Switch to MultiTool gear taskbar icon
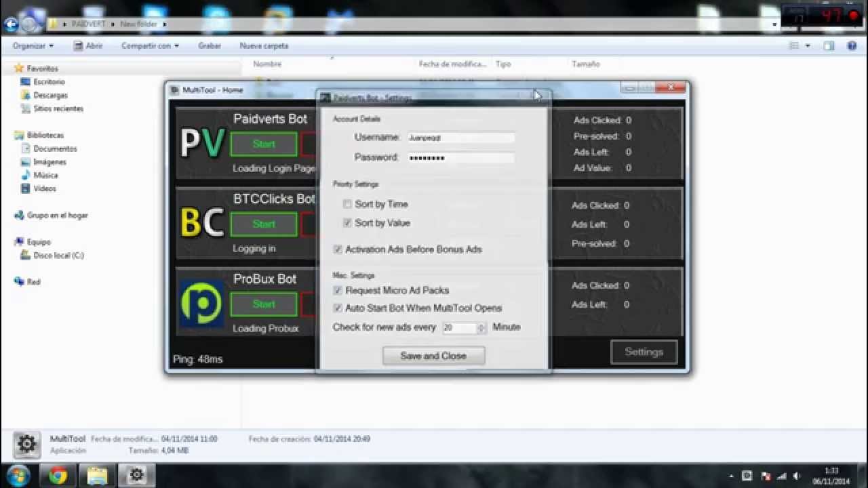Screen dimensions: 868x488 click(x=136, y=475)
